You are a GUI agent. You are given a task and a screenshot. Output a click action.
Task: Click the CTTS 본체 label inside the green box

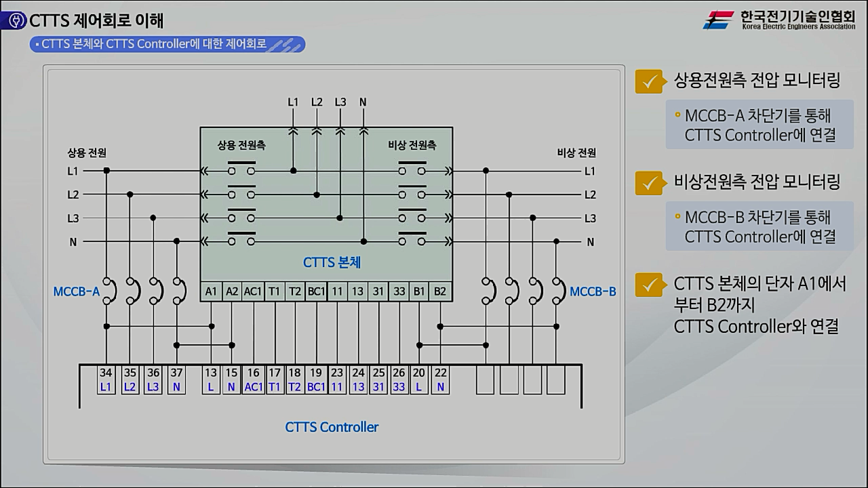pos(332,262)
